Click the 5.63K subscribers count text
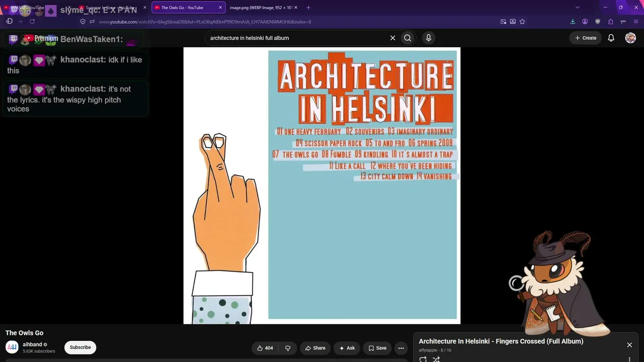Screen dimensions: 644x362 [x=39, y=351]
